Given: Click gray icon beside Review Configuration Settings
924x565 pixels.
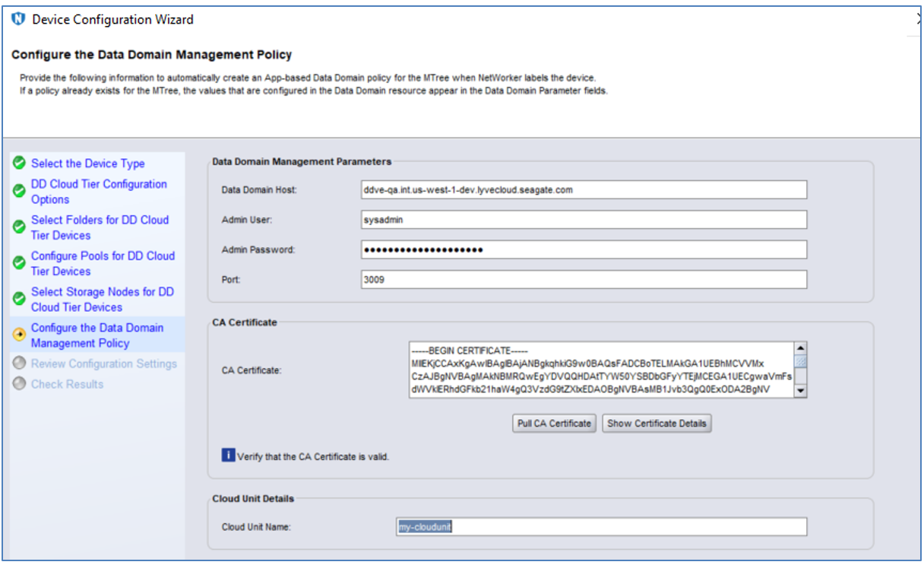Looking at the screenshot, I should click(19, 363).
